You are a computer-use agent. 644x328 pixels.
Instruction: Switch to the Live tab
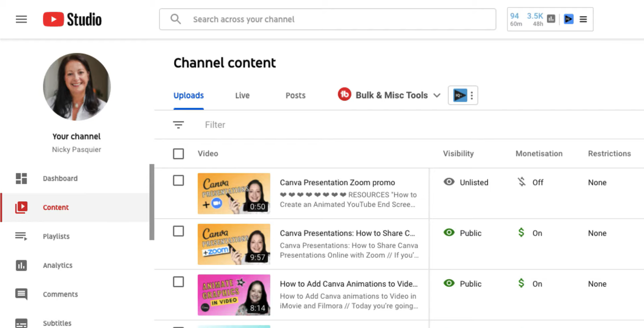242,96
